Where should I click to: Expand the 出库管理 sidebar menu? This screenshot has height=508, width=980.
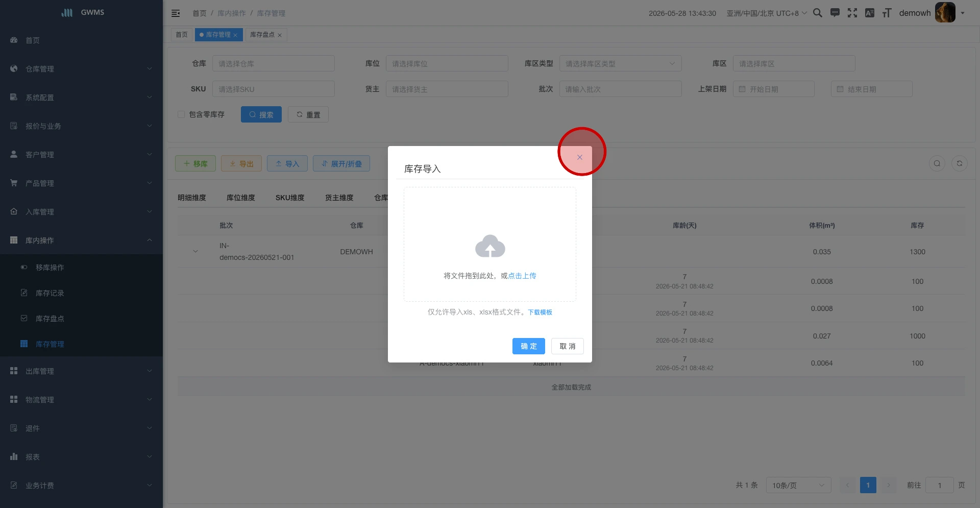tap(82, 371)
